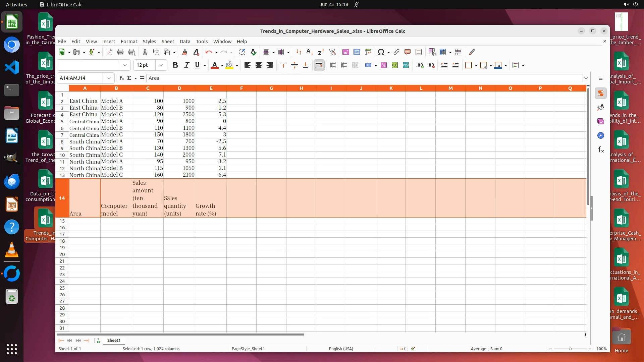This screenshot has height=362, width=644.
Task: Open the Name Box dropdown arrow
Action: (109, 78)
